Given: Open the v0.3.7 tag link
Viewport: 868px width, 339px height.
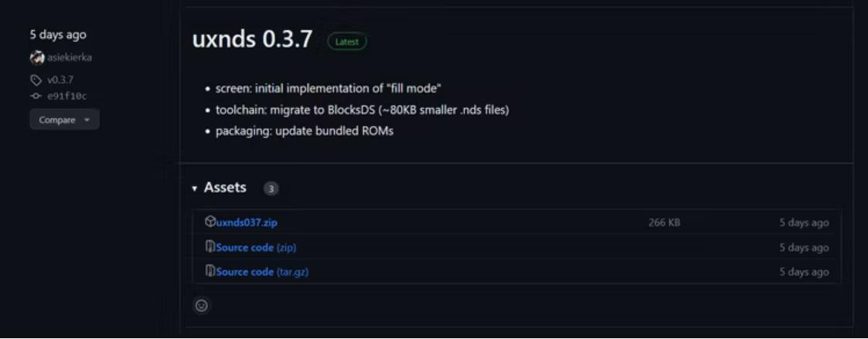Looking at the screenshot, I should click(60, 80).
